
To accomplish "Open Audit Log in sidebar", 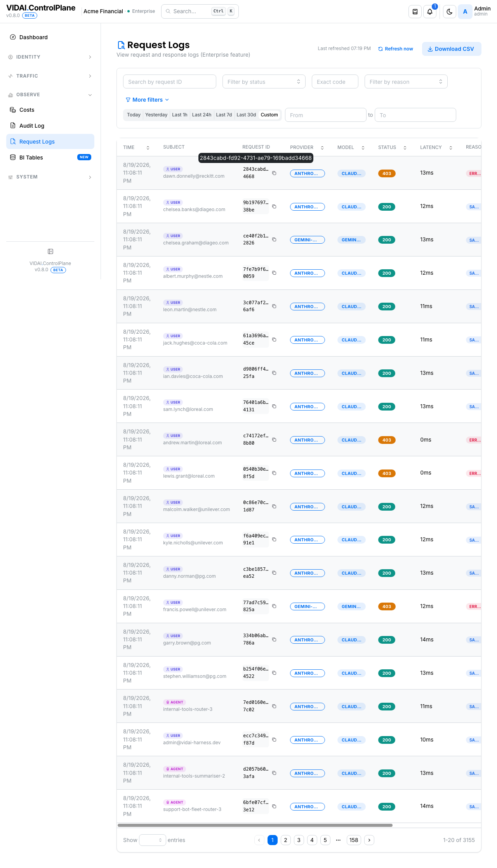I will pos(50,126).
